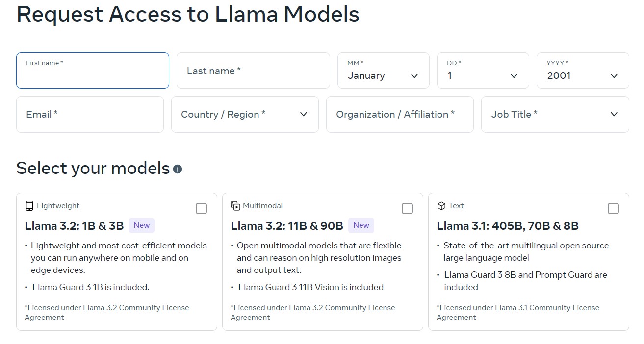Click the chat bubble icon on Text card
The width and height of the screenshot is (644, 344).
441,205
